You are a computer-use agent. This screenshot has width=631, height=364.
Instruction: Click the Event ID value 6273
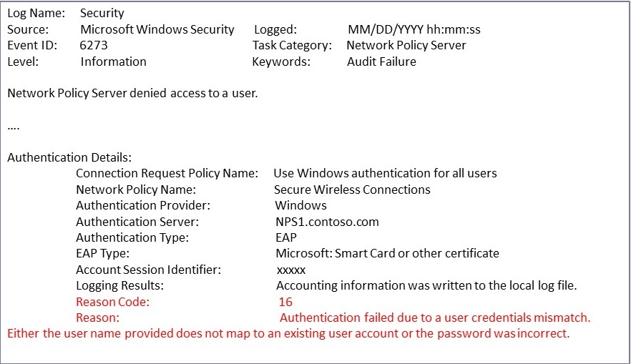pyautogui.click(x=94, y=45)
